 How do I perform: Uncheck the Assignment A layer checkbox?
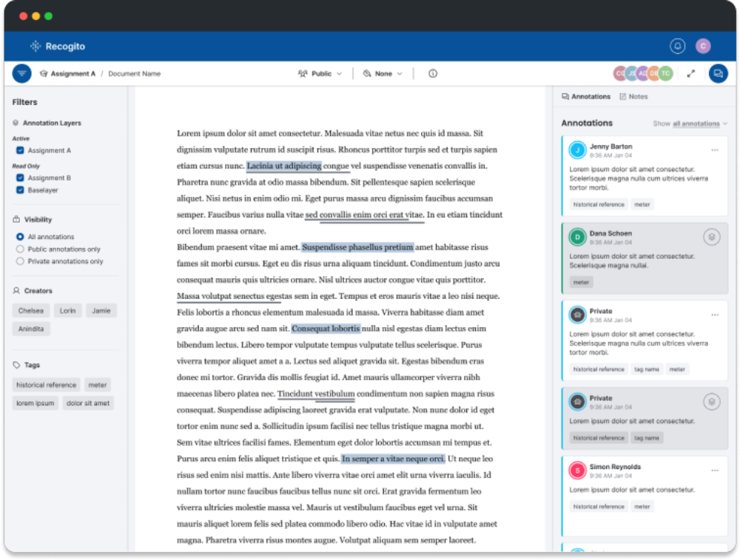(20, 151)
